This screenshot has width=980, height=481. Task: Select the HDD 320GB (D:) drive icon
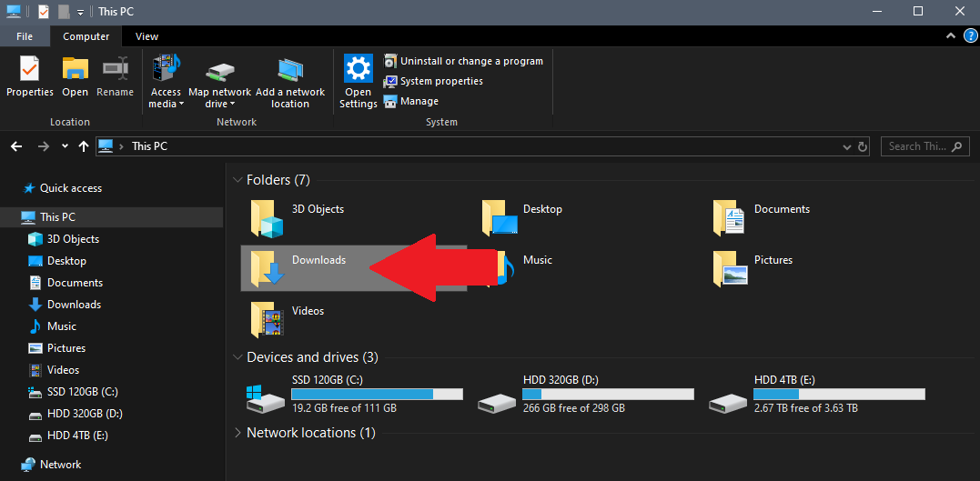(497, 403)
